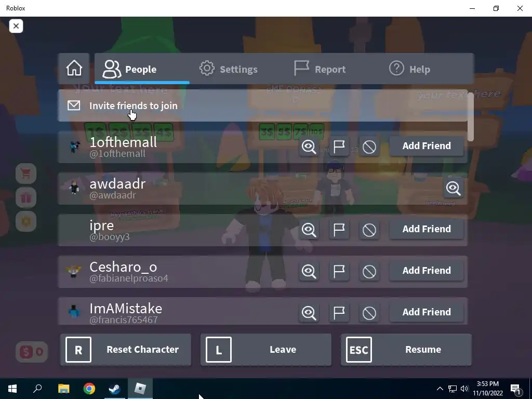
Task: Select display name awdaadr
Action: tap(117, 184)
